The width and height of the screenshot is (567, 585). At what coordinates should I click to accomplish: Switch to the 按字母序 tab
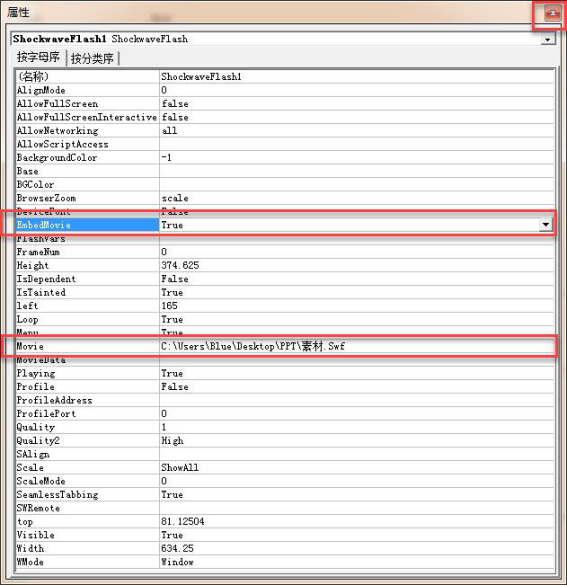point(38,57)
